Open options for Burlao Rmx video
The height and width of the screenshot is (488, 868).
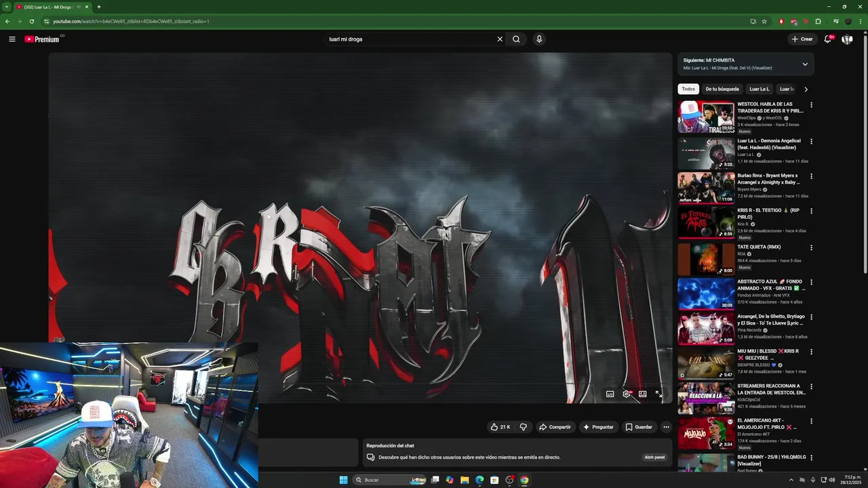click(x=811, y=176)
